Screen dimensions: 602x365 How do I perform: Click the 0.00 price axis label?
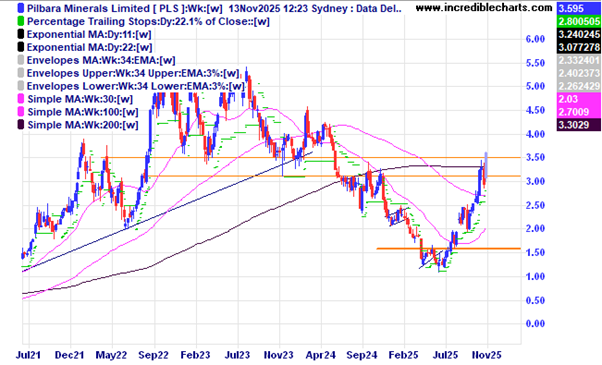point(535,324)
